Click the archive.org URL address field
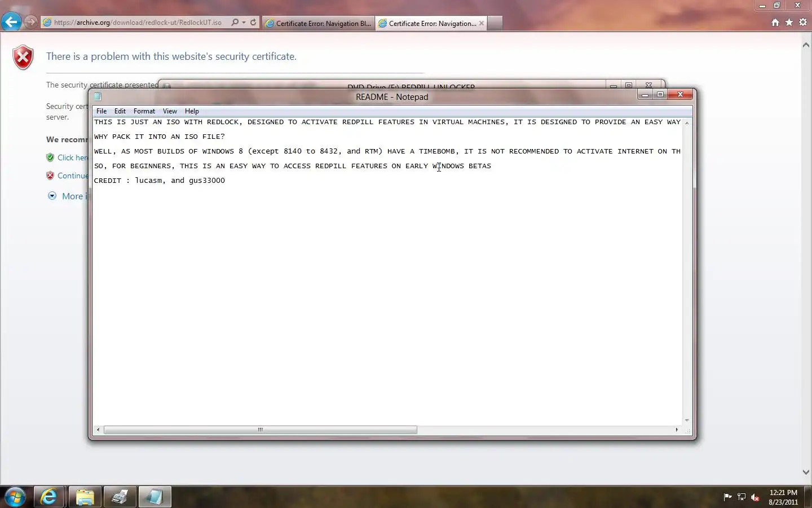 [x=138, y=23]
